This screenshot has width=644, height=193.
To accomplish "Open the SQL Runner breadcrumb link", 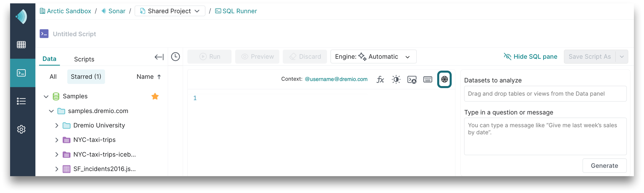I will pos(236,11).
